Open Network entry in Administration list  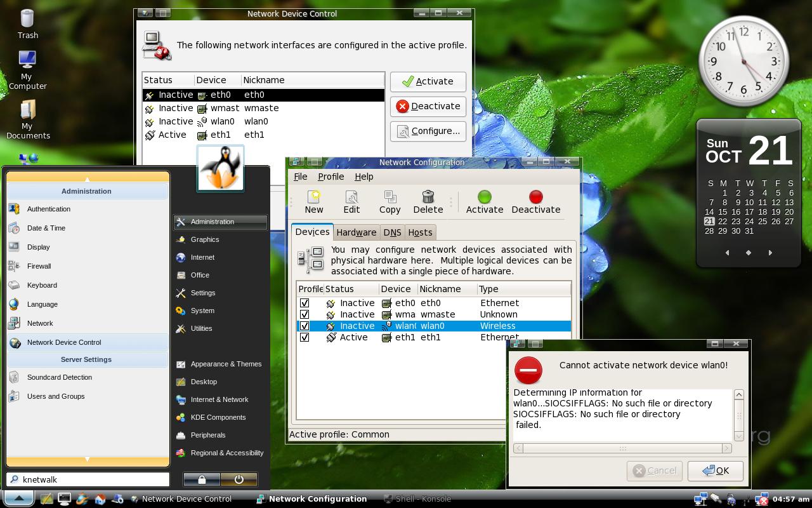click(x=88, y=323)
